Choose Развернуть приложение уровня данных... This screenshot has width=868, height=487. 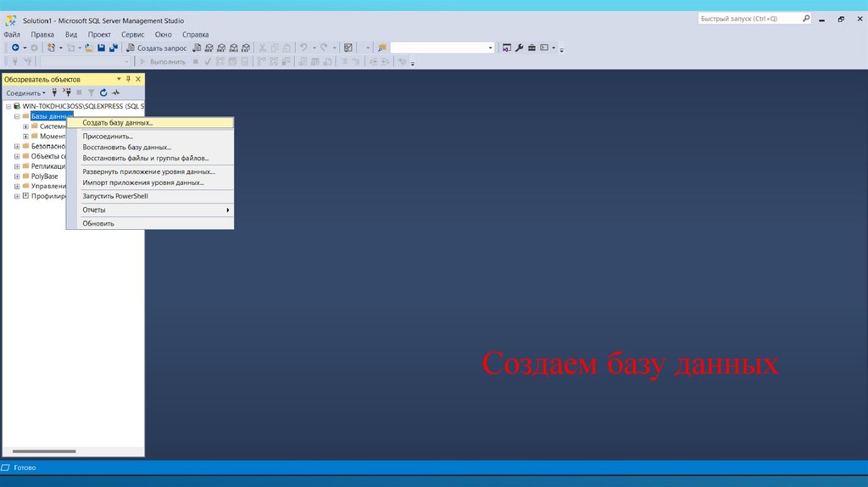pos(150,171)
